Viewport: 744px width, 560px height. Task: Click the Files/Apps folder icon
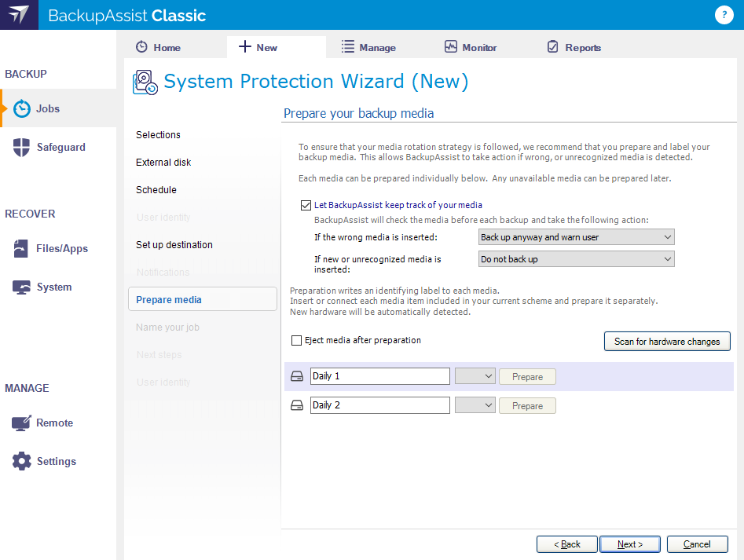pyautogui.click(x=21, y=248)
